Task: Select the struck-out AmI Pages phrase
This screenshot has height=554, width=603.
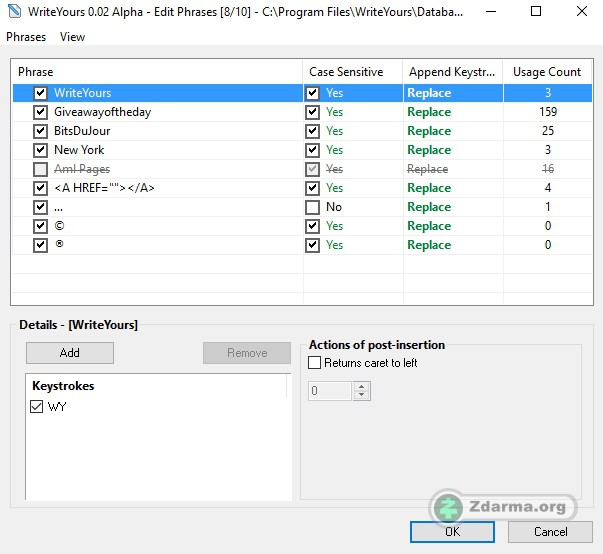Action: tap(82, 169)
